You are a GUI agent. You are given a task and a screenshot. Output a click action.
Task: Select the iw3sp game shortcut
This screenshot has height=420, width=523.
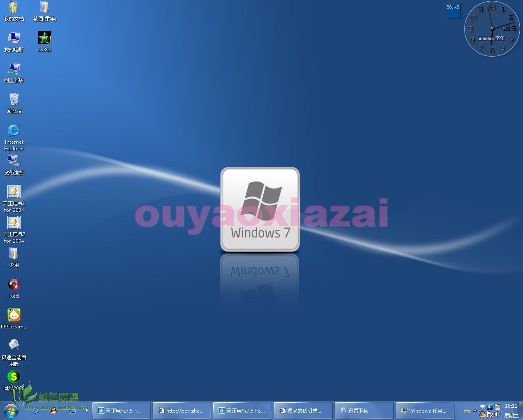click(45, 42)
